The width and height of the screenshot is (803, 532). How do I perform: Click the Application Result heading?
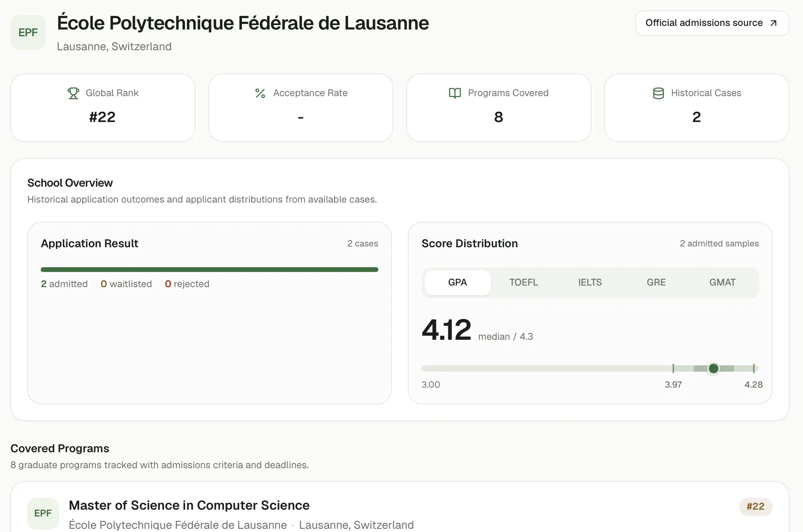(89, 244)
